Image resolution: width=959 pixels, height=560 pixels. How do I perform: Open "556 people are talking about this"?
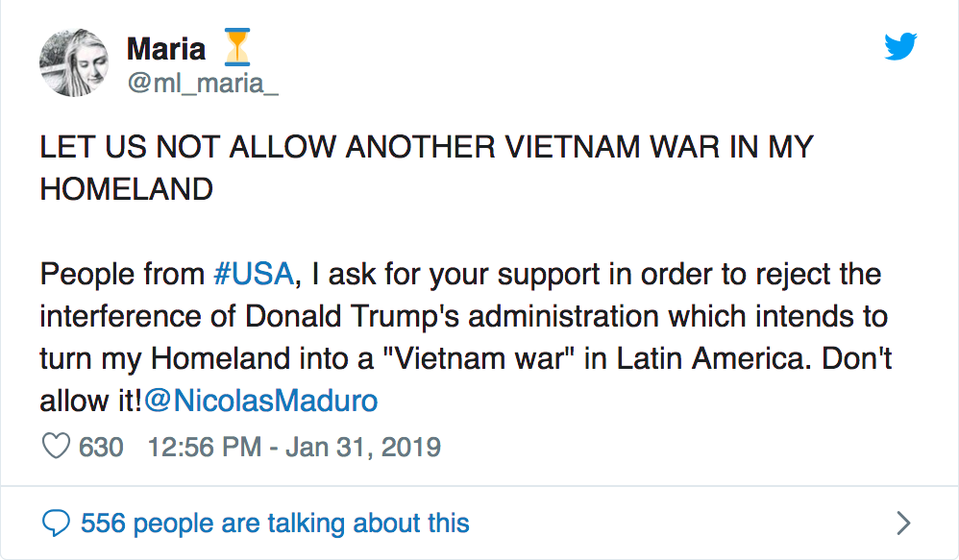coord(275,523)
